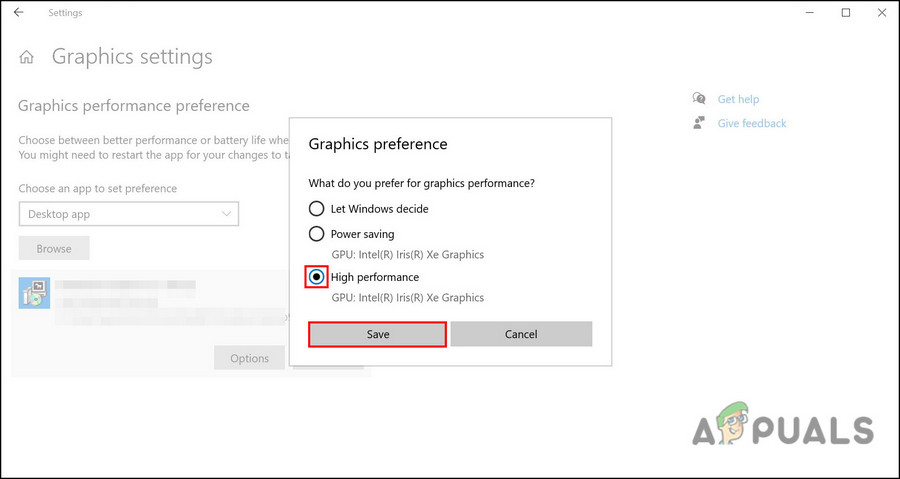900x479 pixels.
Task: Open the Get help link
Action: click(x=738, y=99)
